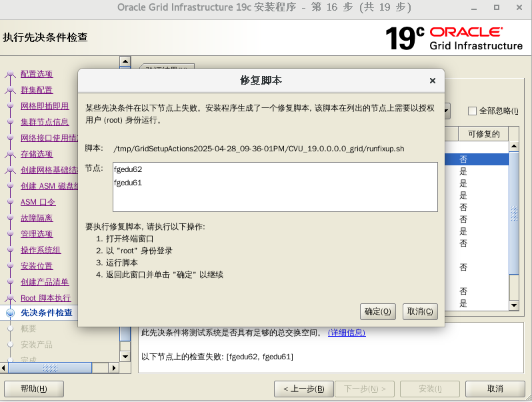Open the 创建 ASM 磁盘组 step
This screenshot has width=532, height=402.
(49, 186)
